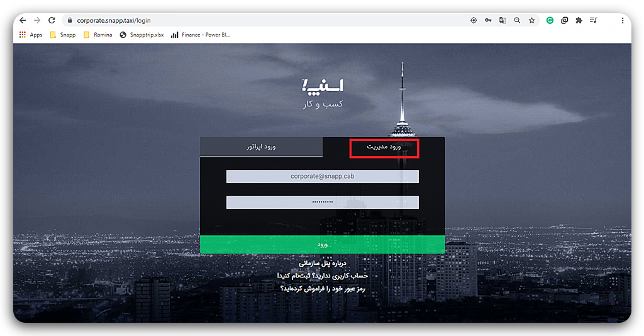Reload the page with the refresh icon
Viewport: 644px width, 336px height.
(52, 20)
